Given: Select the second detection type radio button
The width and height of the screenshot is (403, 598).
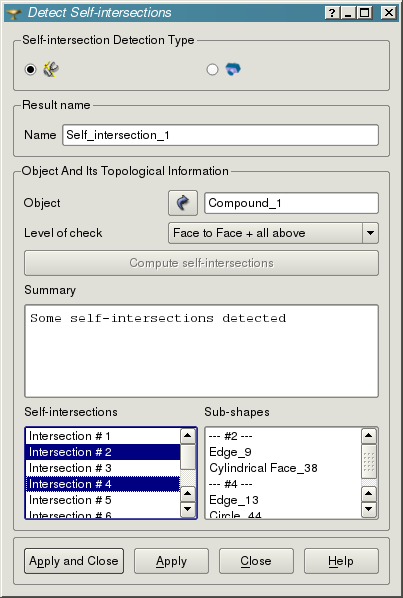Looking at the screenshot, I should (x=212, y=69).
